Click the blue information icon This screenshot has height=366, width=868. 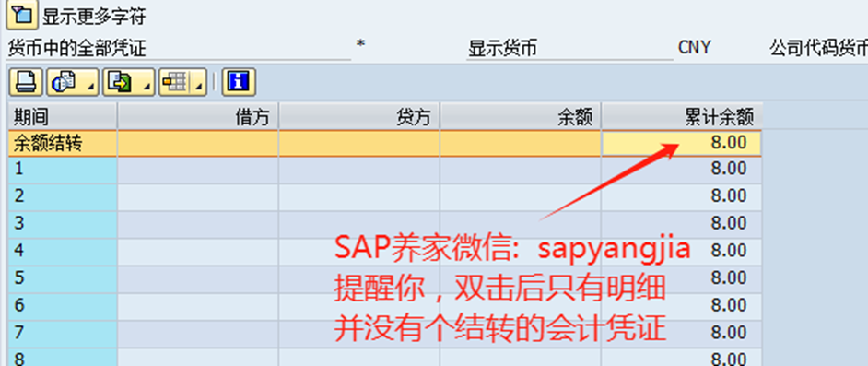(x=239, y=82)
